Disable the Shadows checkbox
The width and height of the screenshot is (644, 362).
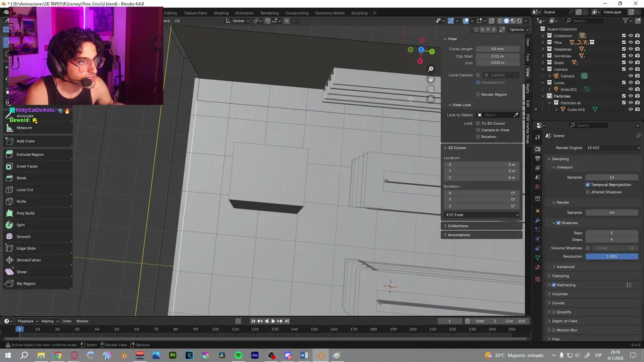558,223
